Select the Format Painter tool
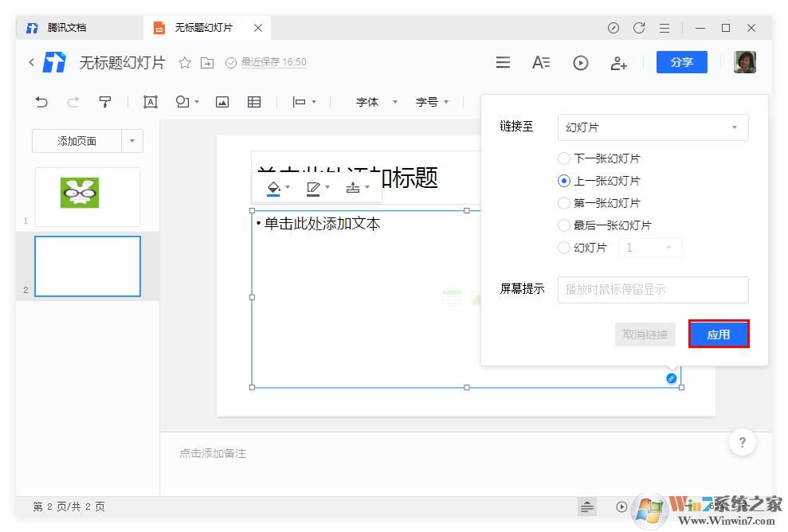Image resolution: width=788 pixels, height=532 pixels. pyautogui.click(x=106, y=102)
